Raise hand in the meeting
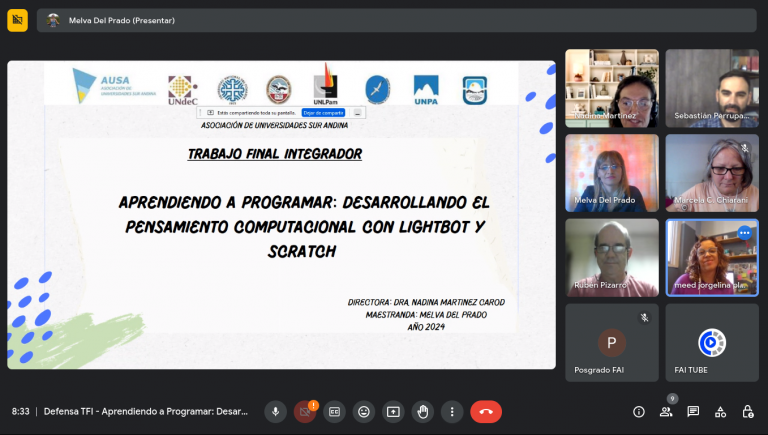The width and height of the screenshot is (768, 435). pyautogui.click(x=423, y=412)
